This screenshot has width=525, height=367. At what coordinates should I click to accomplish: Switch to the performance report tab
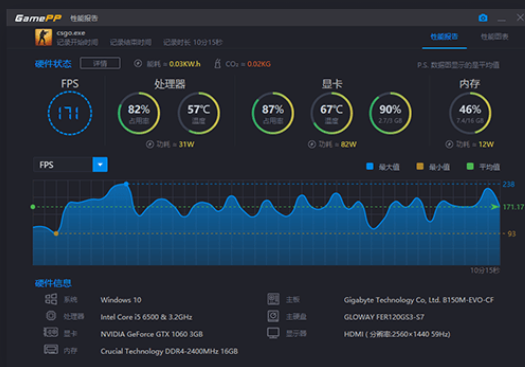(444, 36)
